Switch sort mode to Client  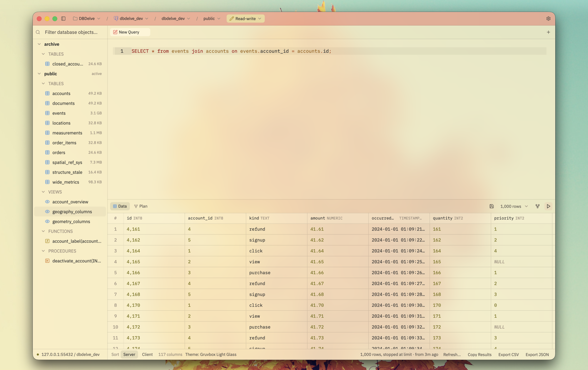tap(147, 354)
